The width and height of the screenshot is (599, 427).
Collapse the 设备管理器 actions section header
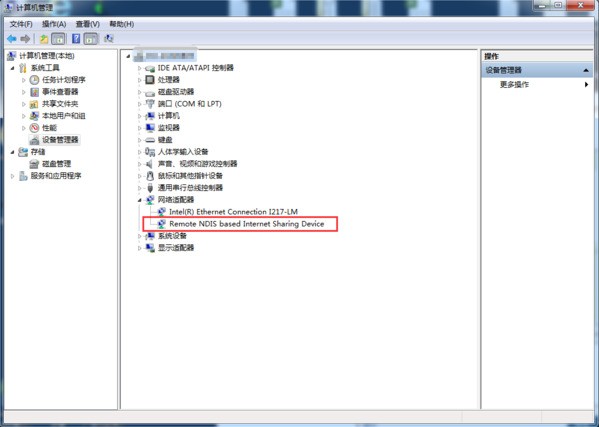586,71
